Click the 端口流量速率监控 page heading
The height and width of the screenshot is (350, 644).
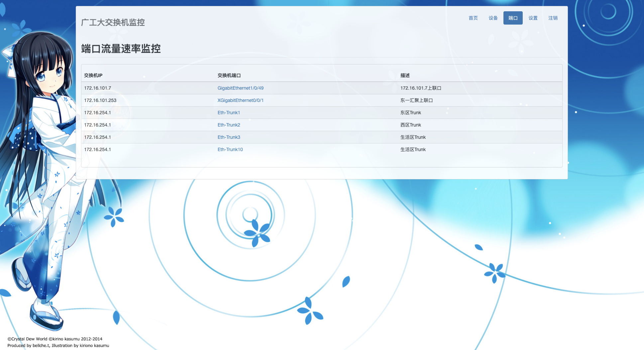click(x=121, y=49)
